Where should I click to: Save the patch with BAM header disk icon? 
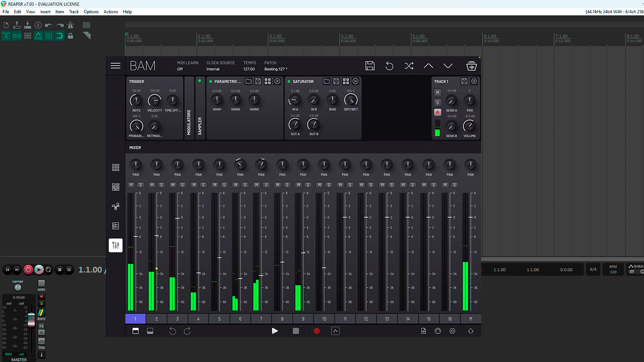[x=370, y=66]
